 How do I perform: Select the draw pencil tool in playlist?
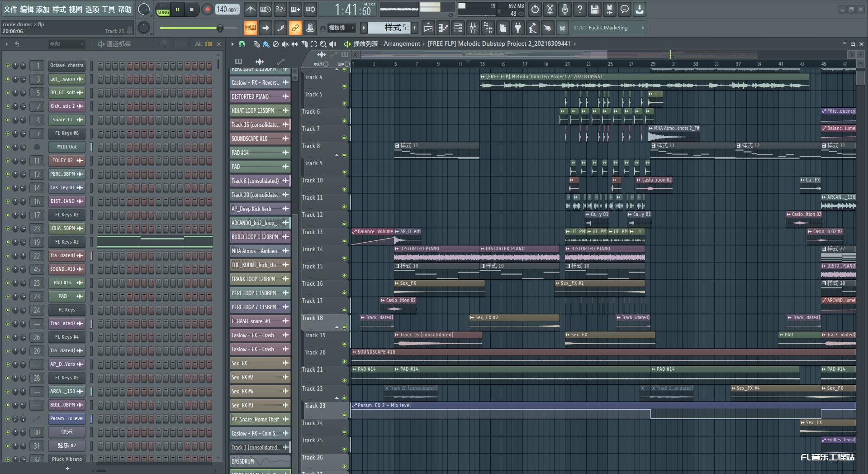[x=256, y=44]
